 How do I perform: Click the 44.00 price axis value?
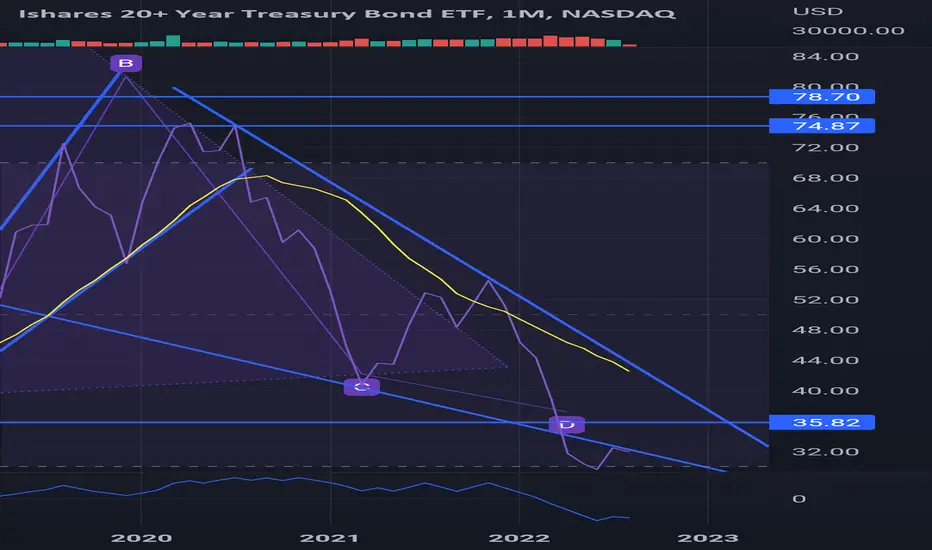826,360
